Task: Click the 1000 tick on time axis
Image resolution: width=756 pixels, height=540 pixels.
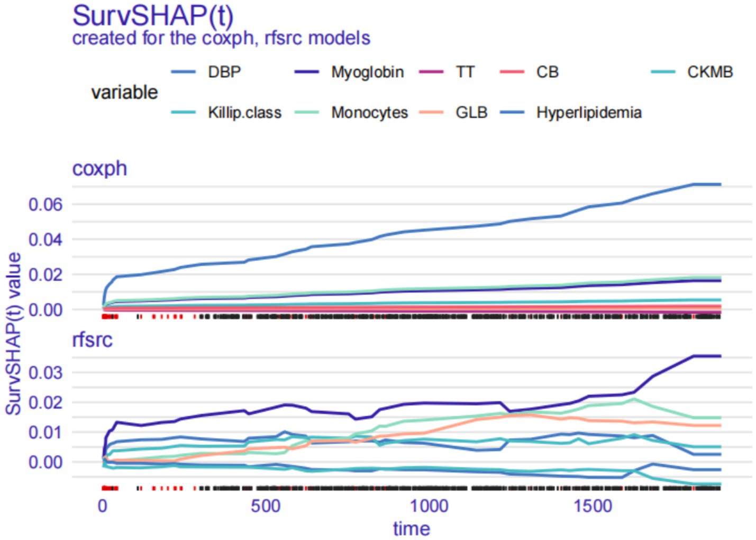Action: pos(429,506)
